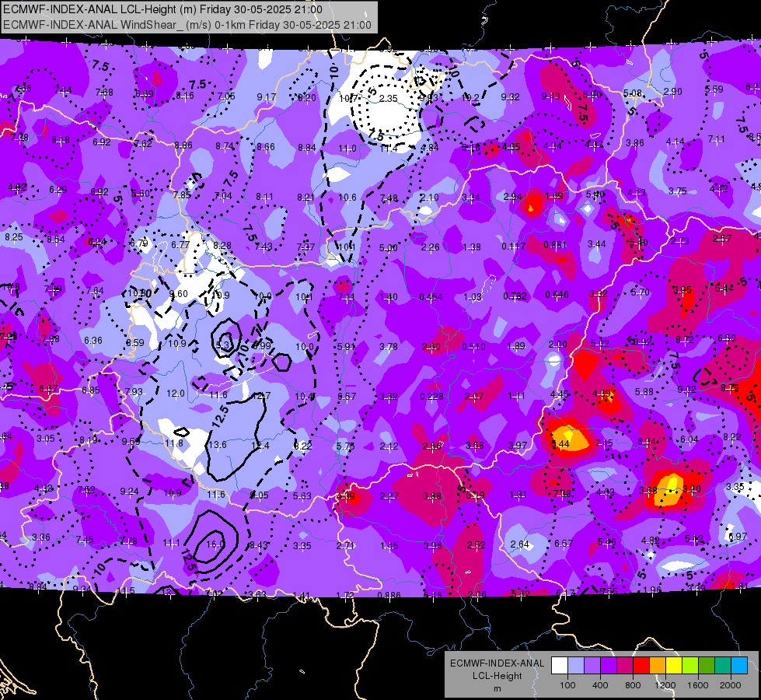The width and height of the screenshot is (761, 700).
Task: Click the wind shear value 2.64
Action: click(x=520, y=544)
